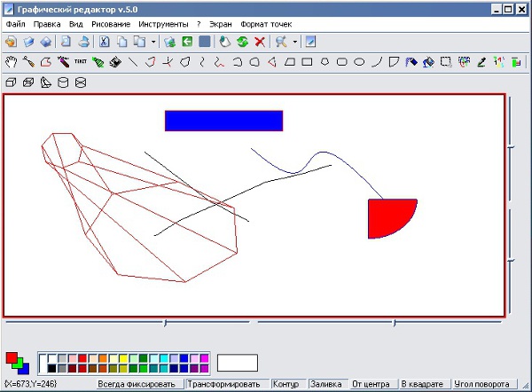Pick the orange color swatch in the palette
The image size is (532, 392).
(x=103, y=358)
